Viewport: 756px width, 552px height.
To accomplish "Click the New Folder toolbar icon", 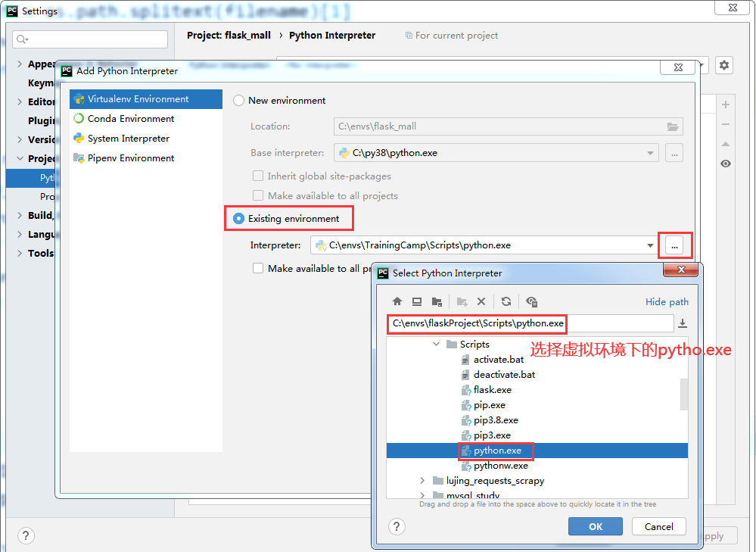I will pyautogui.click(x=462, y=301).
